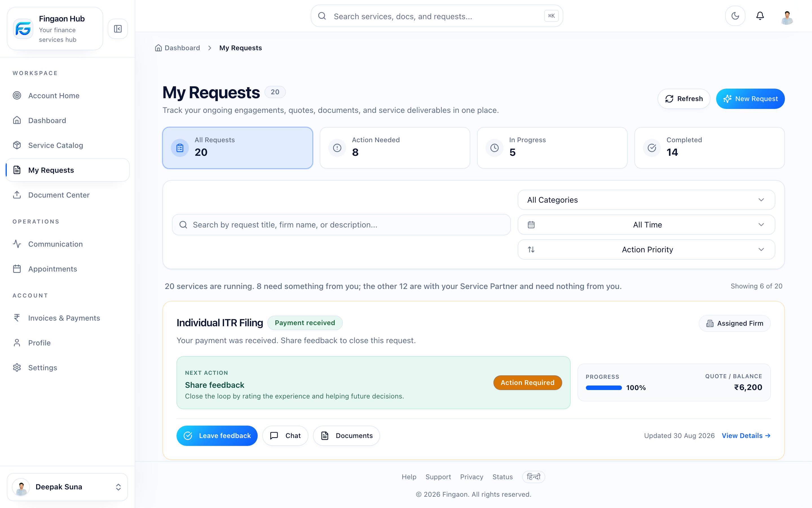Open Invoices & Payments
This screenshot has height=508, width=812.
[x=67, y=318]
